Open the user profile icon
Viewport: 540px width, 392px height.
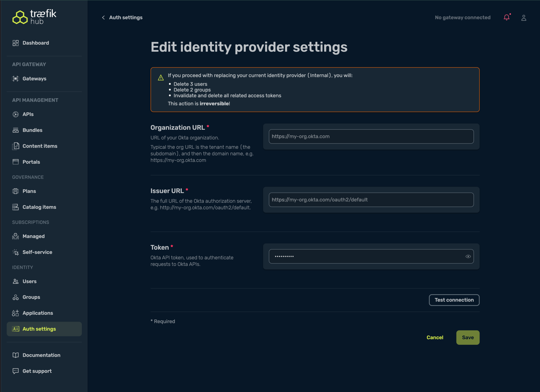(524, 18)
